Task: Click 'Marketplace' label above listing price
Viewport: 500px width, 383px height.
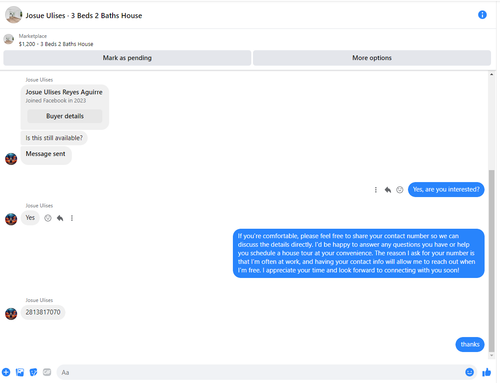Action: [x=33, y=36]
